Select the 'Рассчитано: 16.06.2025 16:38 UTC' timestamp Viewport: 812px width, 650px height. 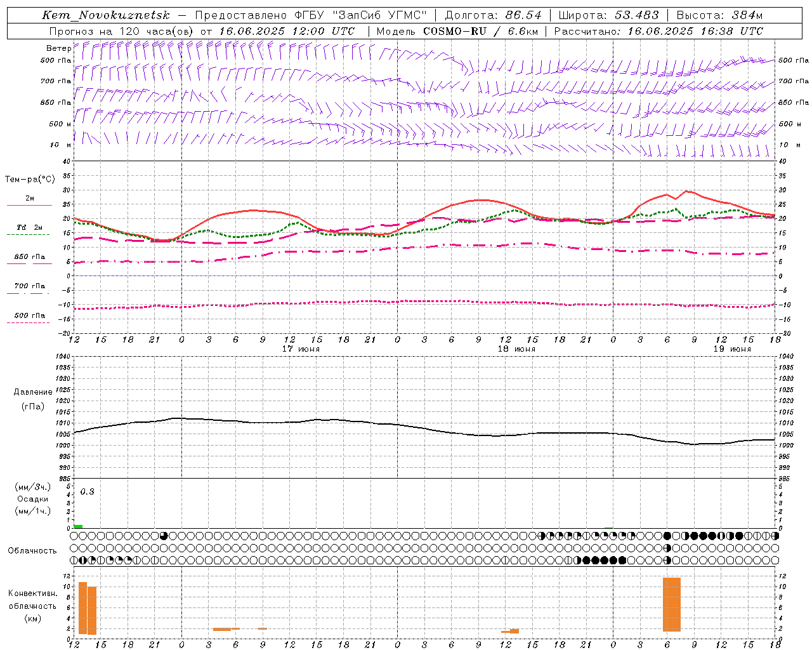pyautogui.click(x=658, y=31)
